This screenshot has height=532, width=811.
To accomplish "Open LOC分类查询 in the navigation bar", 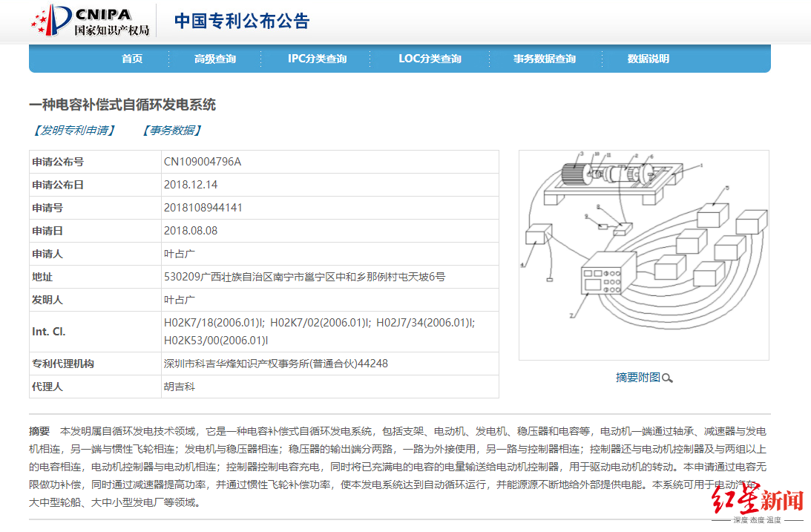I will tap(430, 59).
